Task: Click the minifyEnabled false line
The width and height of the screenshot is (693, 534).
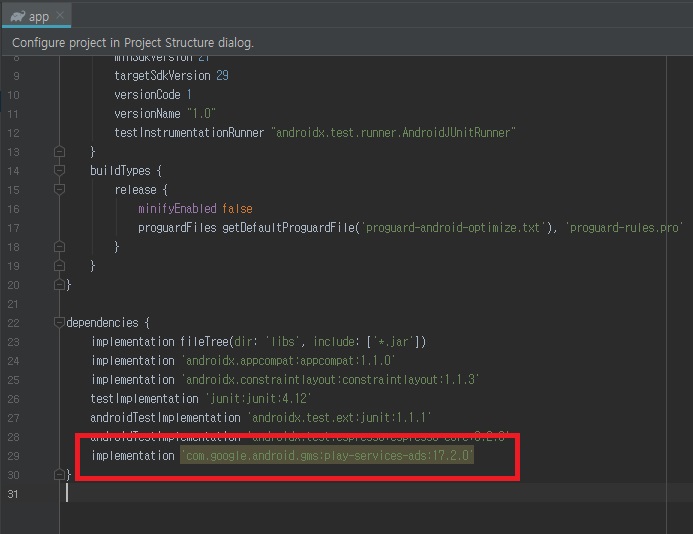Action: point(195,209)
